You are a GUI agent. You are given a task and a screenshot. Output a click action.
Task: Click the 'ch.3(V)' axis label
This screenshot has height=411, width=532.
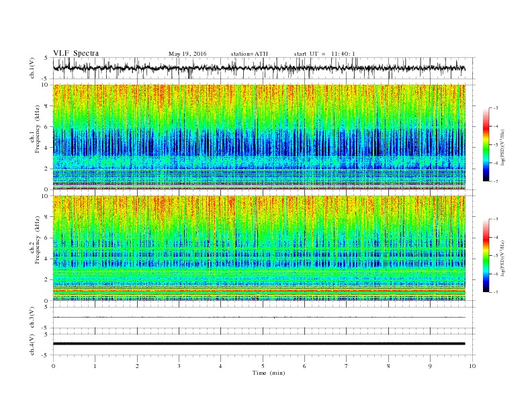32,318
